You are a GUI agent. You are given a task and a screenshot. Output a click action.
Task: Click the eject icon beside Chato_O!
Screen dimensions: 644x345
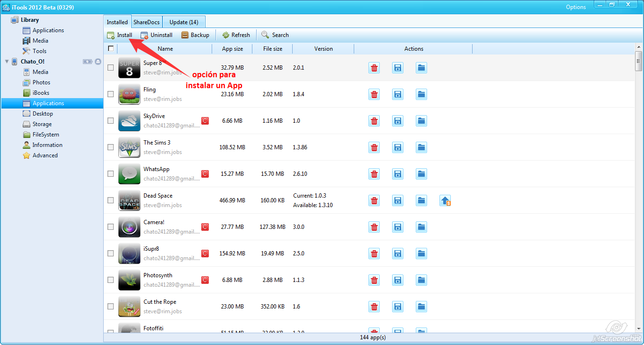[x=98, y=62]
